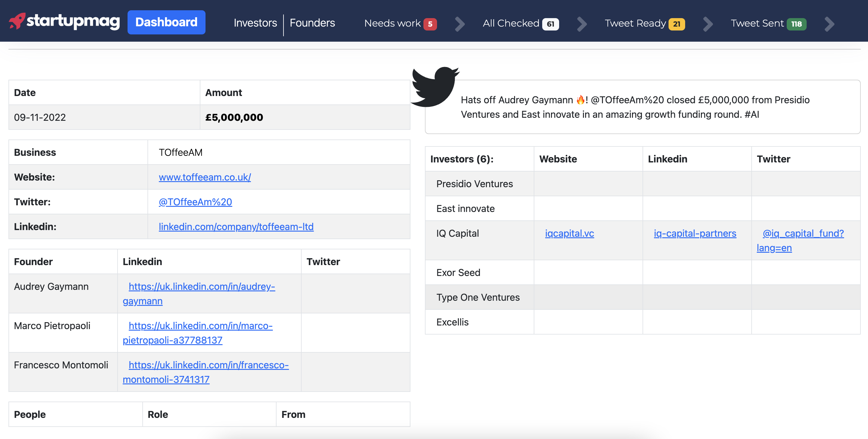Select founder name Audrey Gaymann
The height and width of the screenshot is (439, 868).
point(51,287)
